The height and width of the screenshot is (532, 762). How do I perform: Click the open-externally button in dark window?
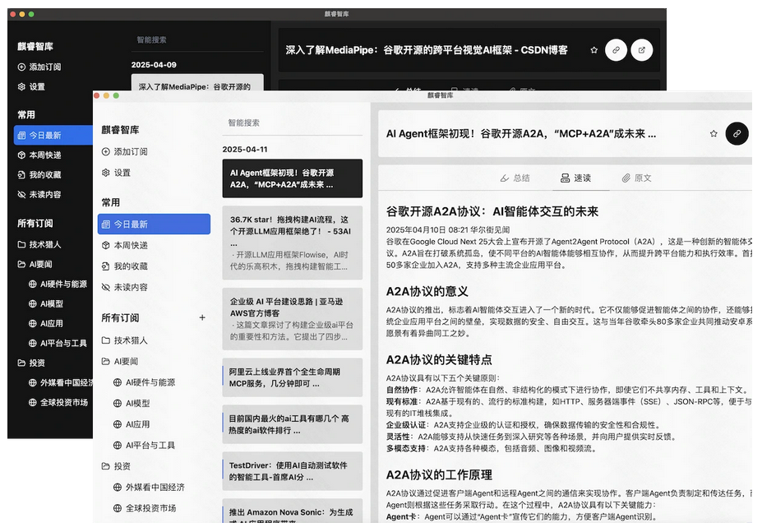point(641,50)
